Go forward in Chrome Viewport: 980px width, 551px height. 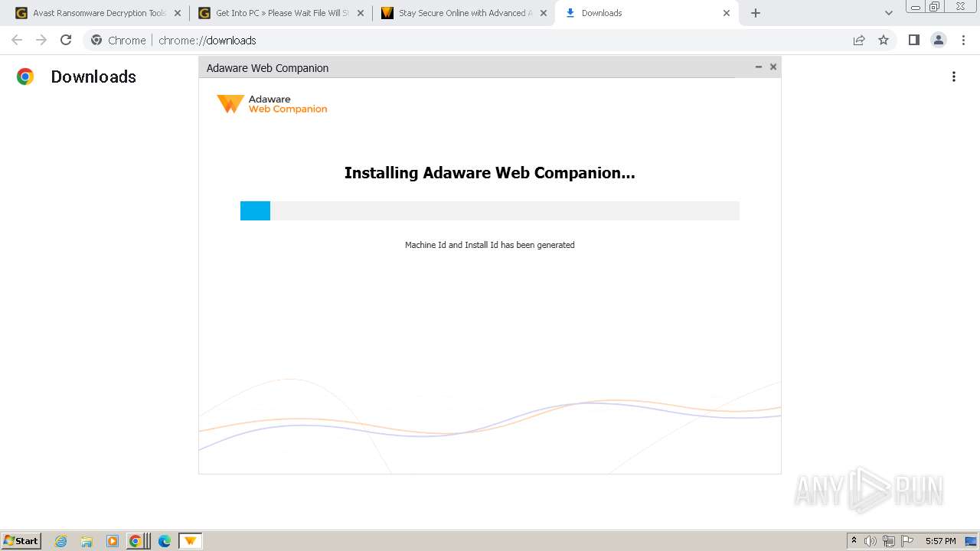[x=41, y=40]
